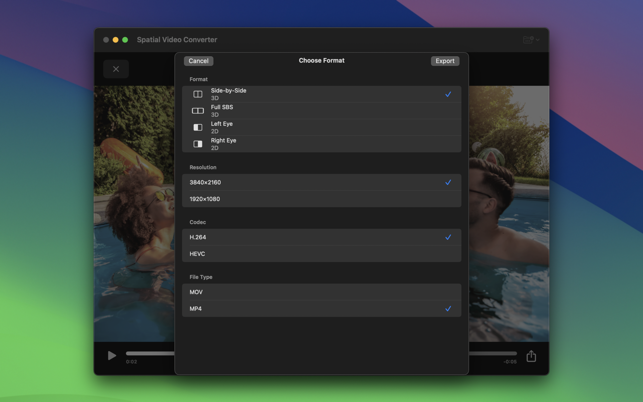Choose the Left Eye 2D format
Viewport: 643px width, 402px height.
point(322,127)
